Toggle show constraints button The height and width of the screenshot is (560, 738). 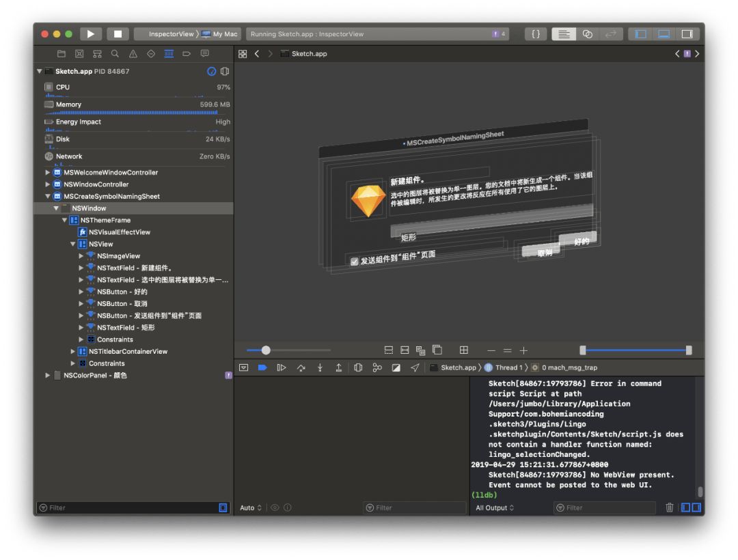pyautogui.click(x=405, y=350)
